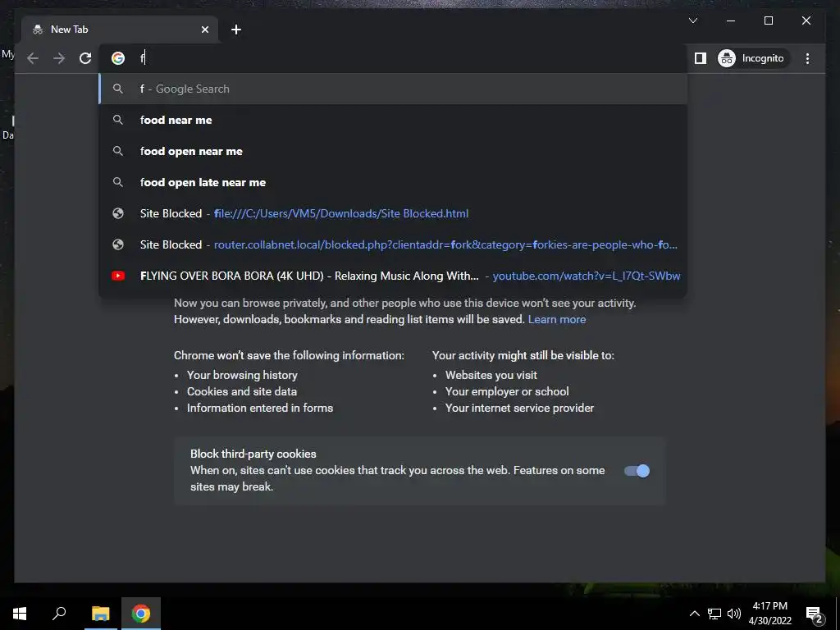Viewport: 840px width, 630px height.
Task: Click magnifier icon beside 'f - Google Search'
Action: 118,89
